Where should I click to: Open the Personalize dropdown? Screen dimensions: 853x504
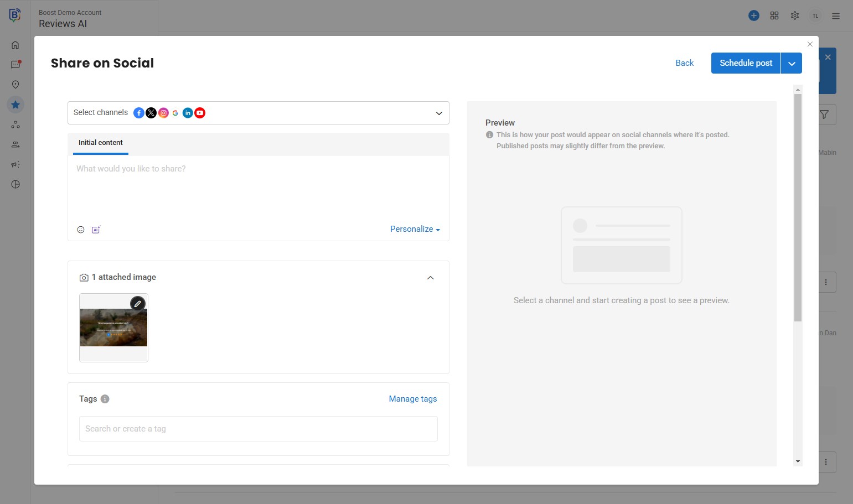click(x=415, y=229)
